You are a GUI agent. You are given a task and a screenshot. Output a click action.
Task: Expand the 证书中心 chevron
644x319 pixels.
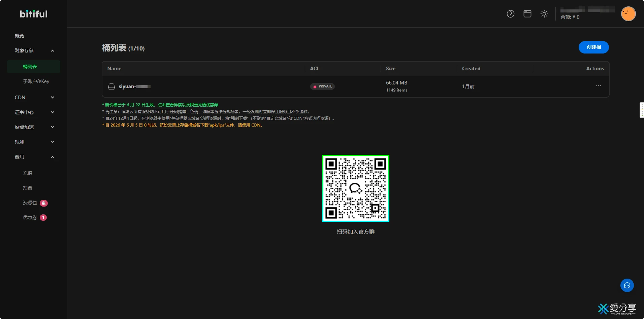(x=53, y=112)
